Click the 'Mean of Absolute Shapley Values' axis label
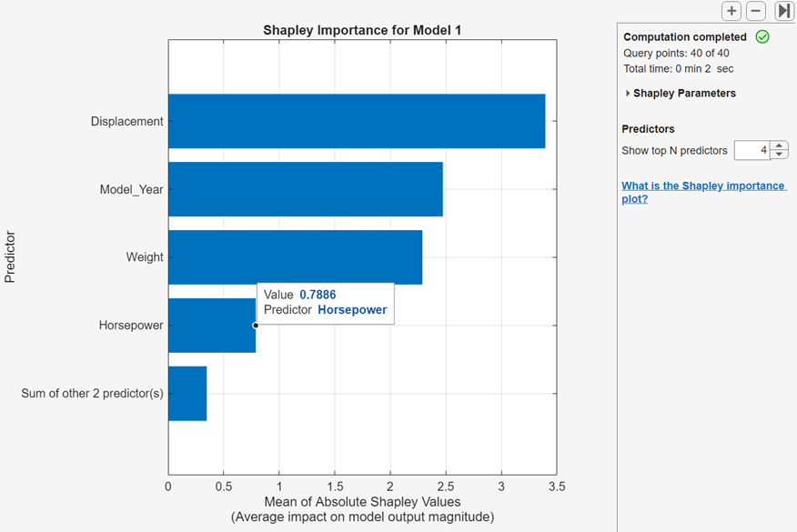Screen dimensions: 797x532 pos(362,502)
